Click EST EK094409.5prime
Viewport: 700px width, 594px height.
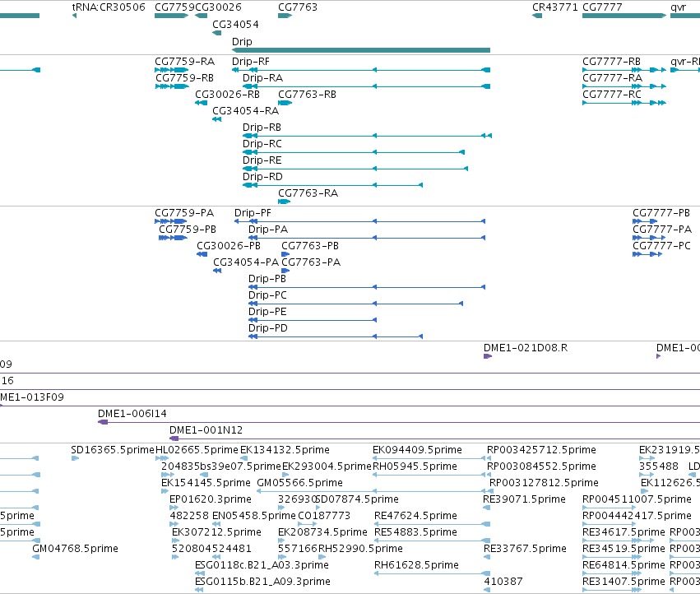tap(417, 450)
